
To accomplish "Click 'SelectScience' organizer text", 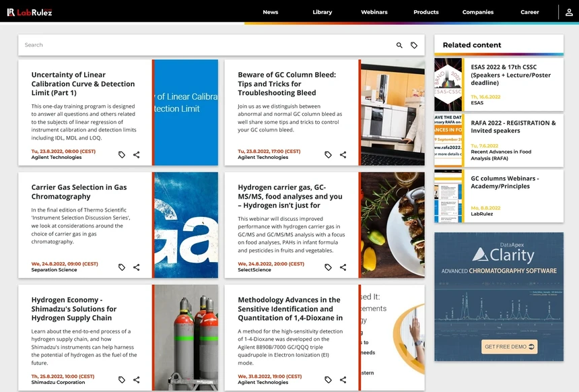I will point(254,269).
